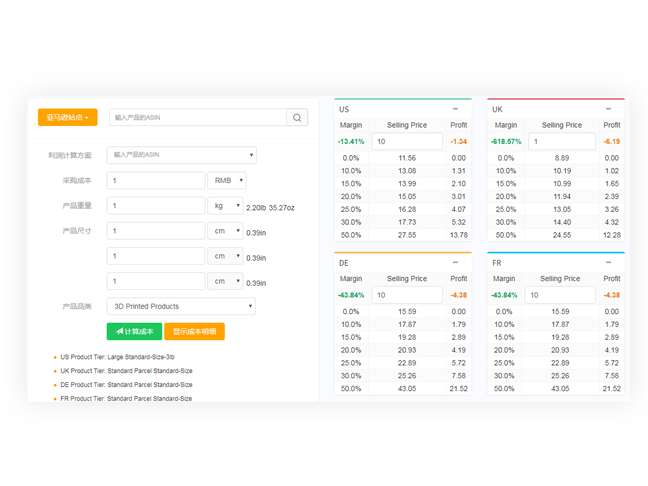The height and width of the screenshot is (486, 648).
Task: Change the kg weight unit dropdown
Action: [225, 206]
